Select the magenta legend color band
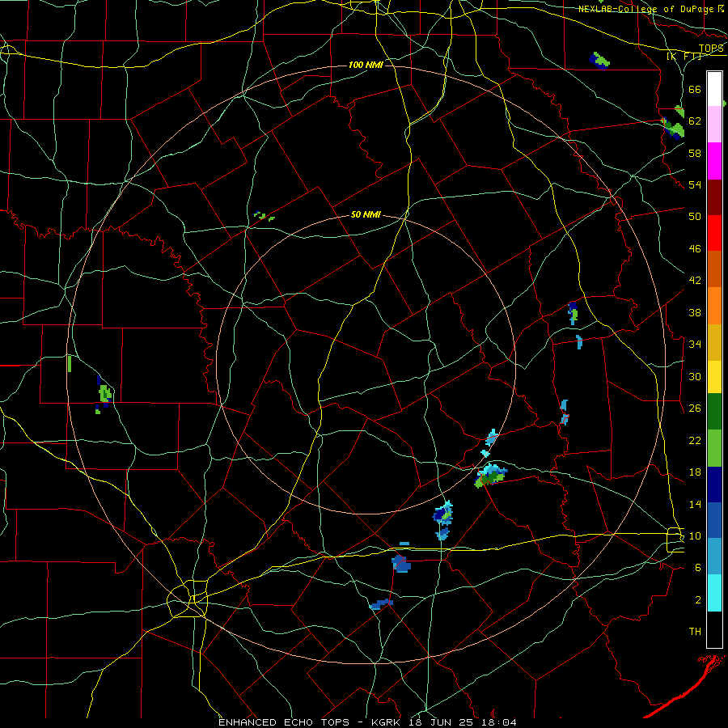The height and width of the screenshot is (728, 728). coord(714,161)
